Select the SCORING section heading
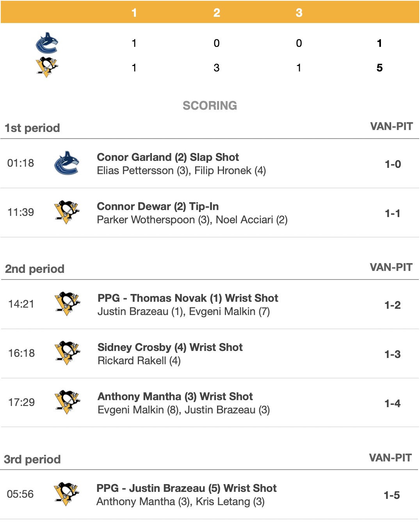420x527 pixels. point(210,105)
